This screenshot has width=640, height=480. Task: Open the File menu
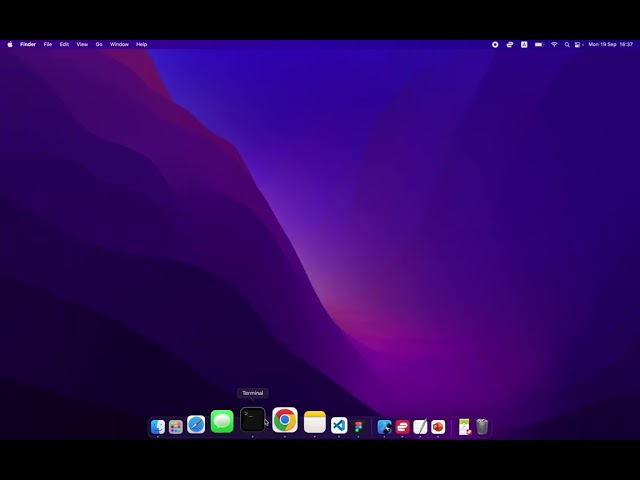point(48,44)
